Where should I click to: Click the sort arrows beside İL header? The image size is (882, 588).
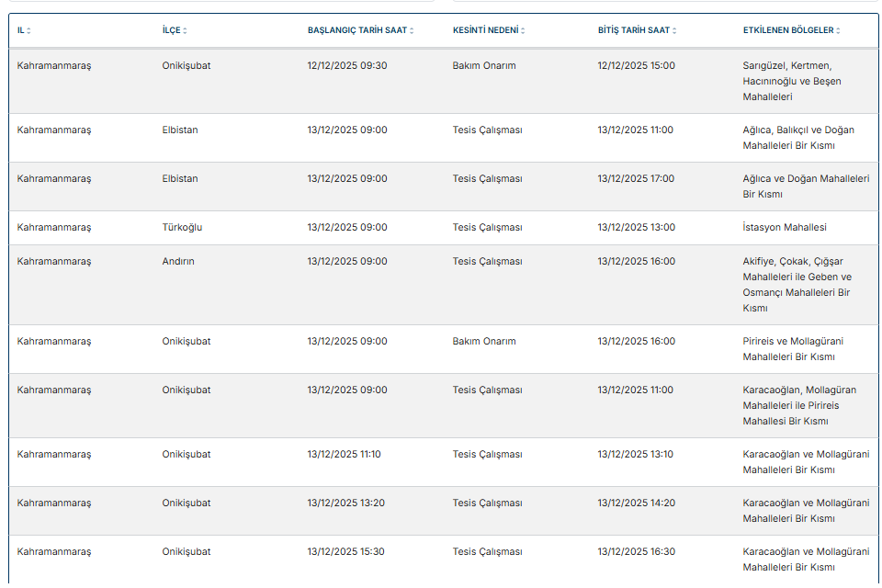(28, 31)
